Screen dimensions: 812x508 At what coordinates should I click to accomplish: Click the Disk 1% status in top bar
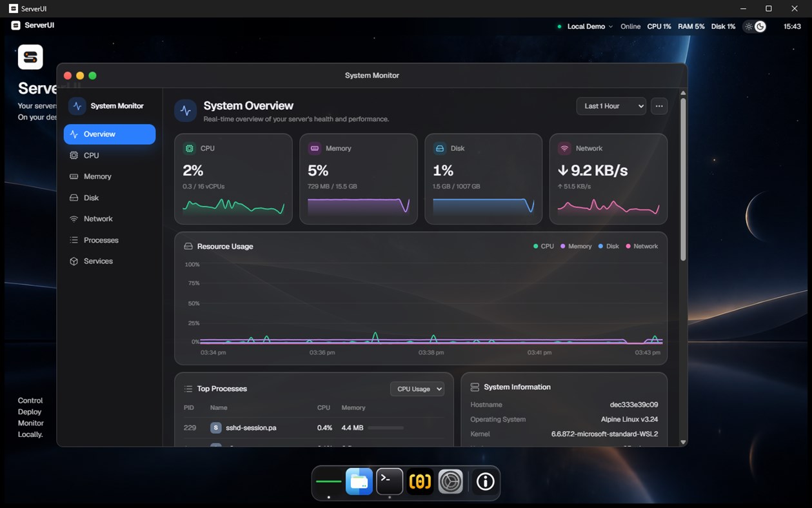[x=723, y=26]
